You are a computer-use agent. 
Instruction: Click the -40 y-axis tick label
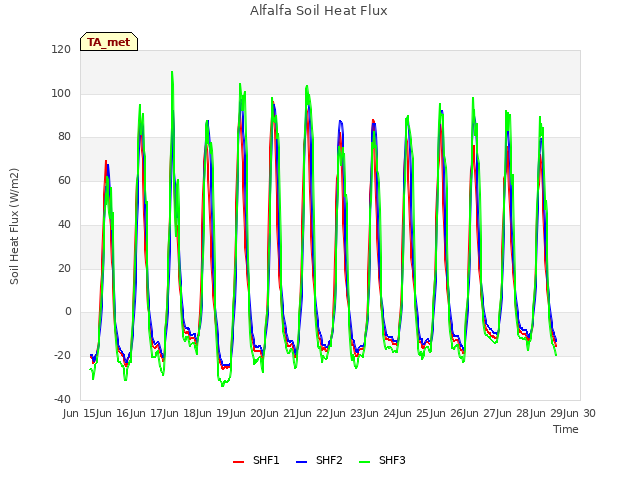coord(62,399)
